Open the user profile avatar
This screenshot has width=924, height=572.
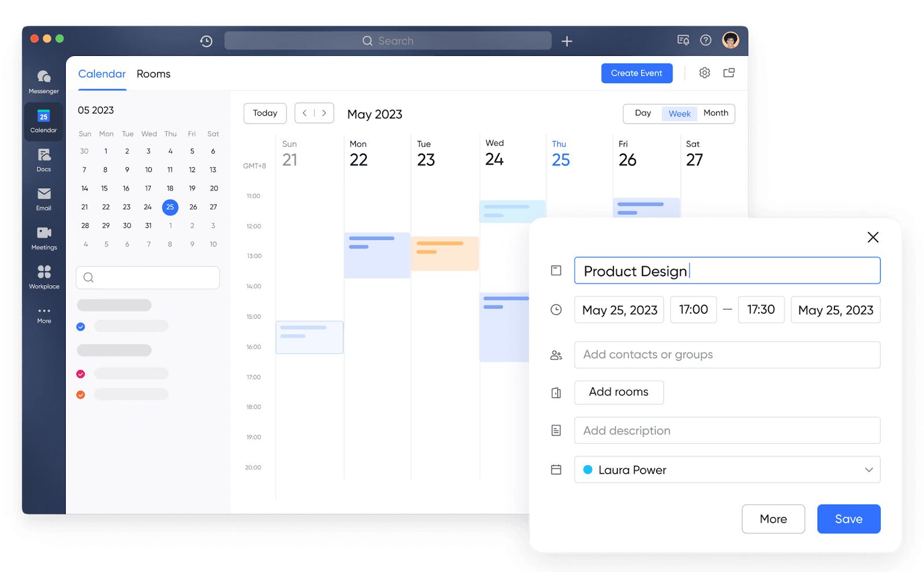click(731, 40)
